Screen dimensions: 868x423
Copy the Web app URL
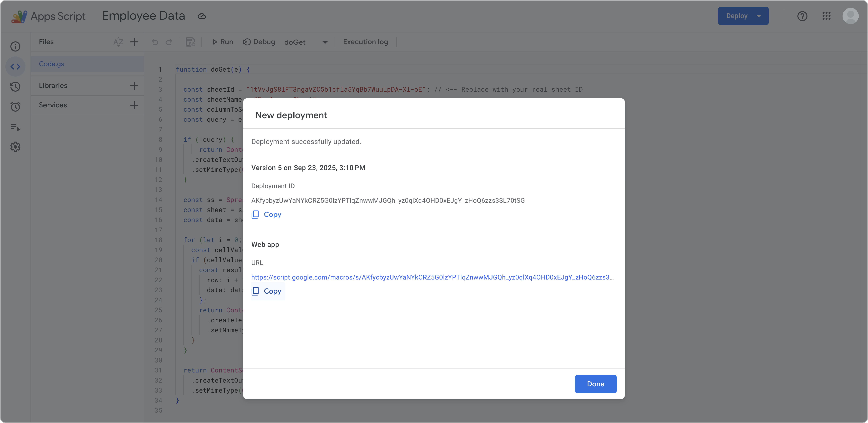(x=267, y=291)
